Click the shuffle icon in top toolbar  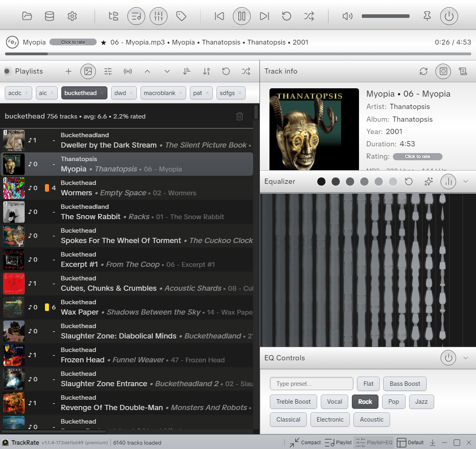[x=309, y=16]
